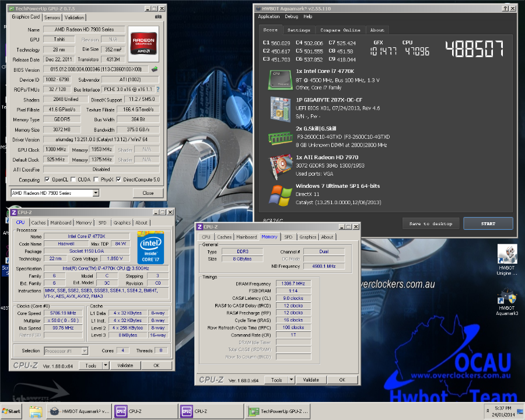Image resolution: width=525 pixels, height=420 pixels.
Task: Show hidden system tray icons arrow
Action: pyautogui.click(x=488, y=411)
